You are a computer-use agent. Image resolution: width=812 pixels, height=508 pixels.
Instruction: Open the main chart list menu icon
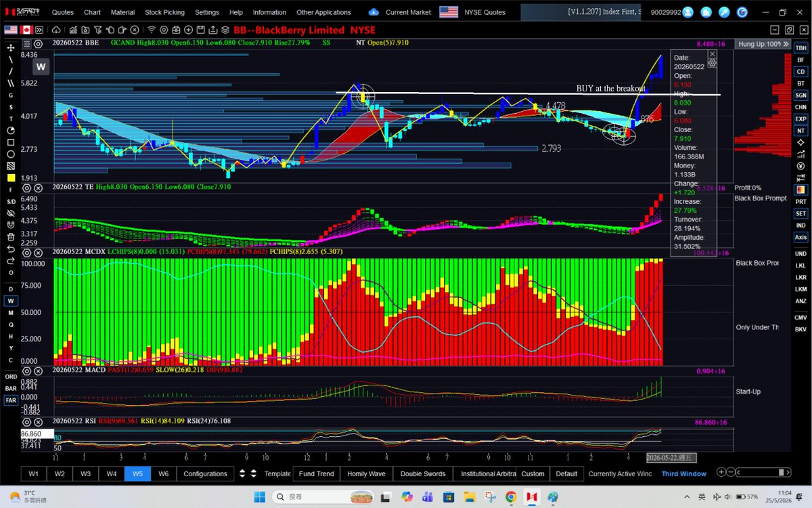click(x=28, y=43)
